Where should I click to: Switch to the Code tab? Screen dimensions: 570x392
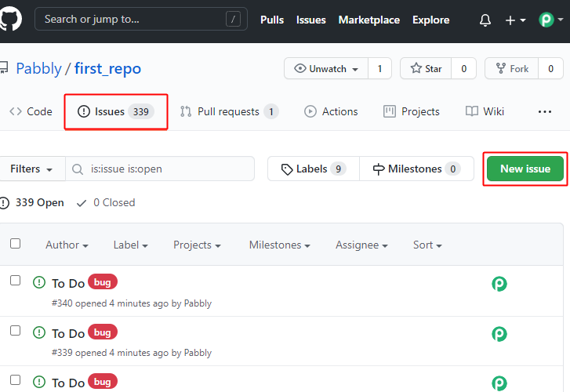click(x=31, y=111)
